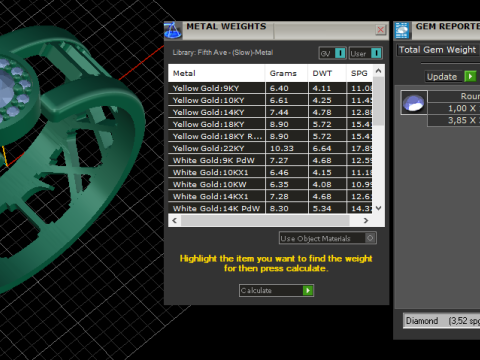Click the SPG column header
Screen dimensions: 480x360
point(359,73)
